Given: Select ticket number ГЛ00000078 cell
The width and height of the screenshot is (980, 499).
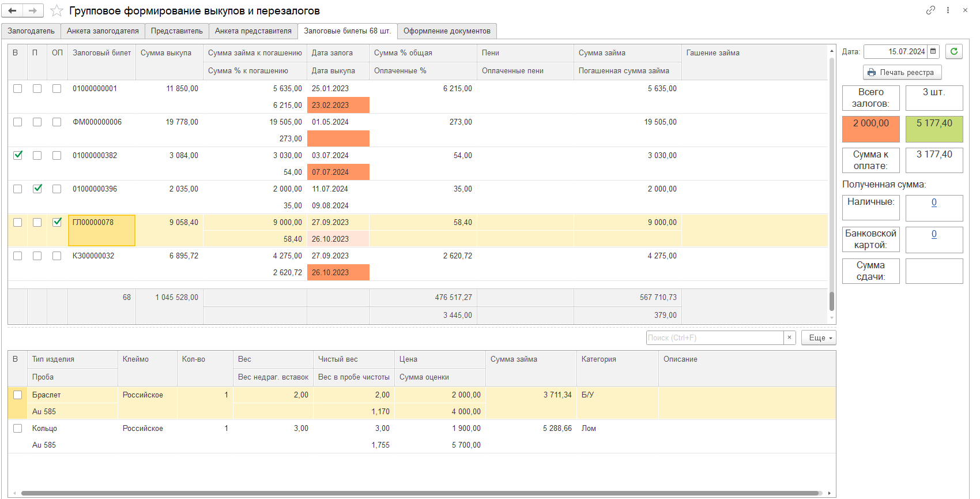Looking at the screenshot, I should click(102, 230).
